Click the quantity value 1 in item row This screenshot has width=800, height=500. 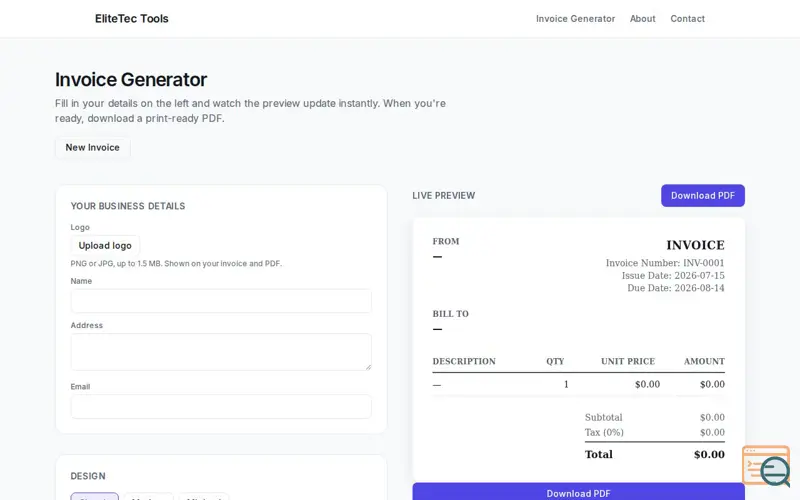point(566,384)
